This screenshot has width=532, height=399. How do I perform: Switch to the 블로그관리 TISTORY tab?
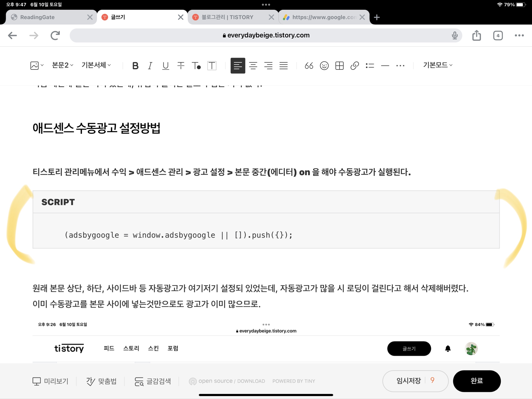pos(227,17)
